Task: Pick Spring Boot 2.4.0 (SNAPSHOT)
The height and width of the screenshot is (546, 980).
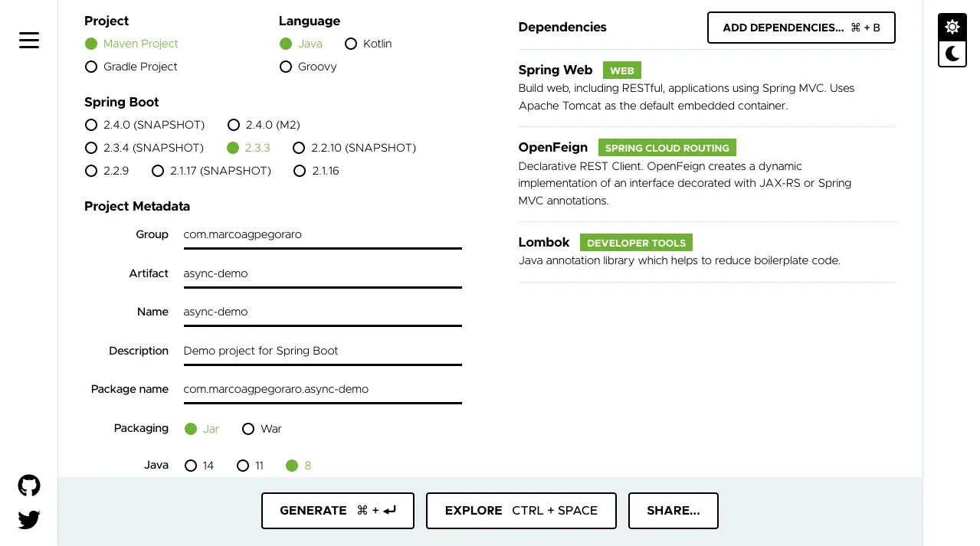Action: [x=145, y=125]
